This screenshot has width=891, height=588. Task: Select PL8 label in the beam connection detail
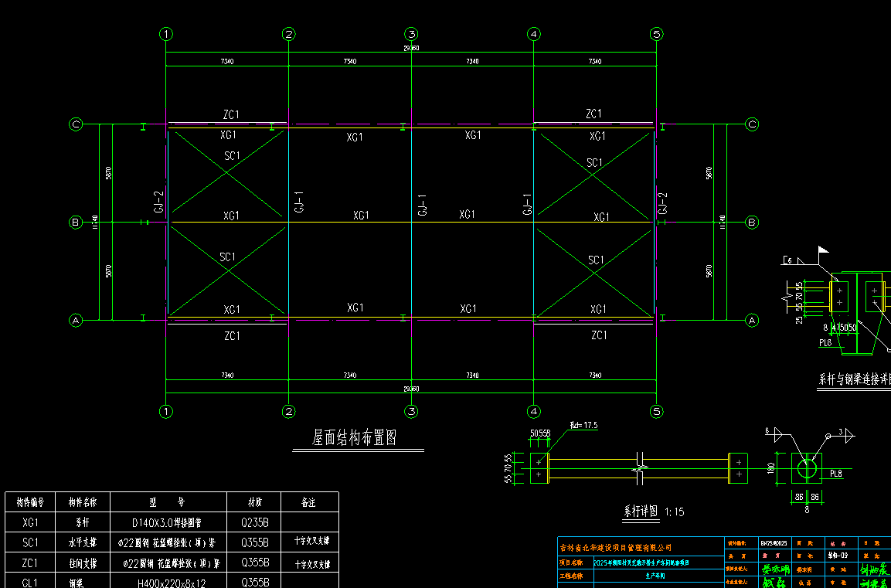click(x=825, y=342)
